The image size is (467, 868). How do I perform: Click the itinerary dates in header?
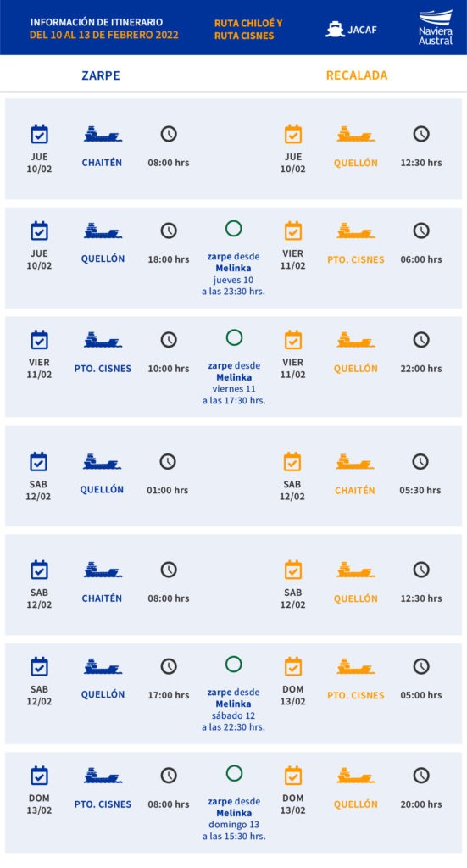point(104,36)
